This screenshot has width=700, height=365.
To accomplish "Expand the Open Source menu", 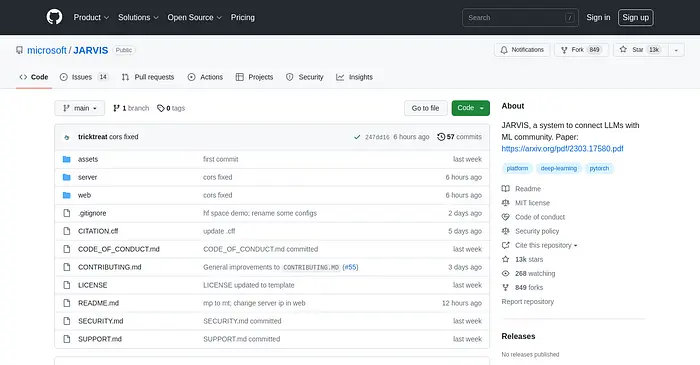I will (195, 17).
